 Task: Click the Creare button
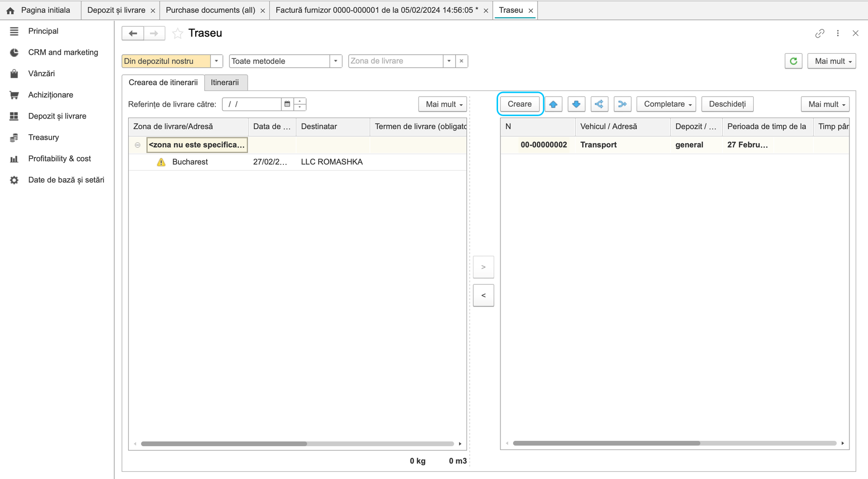pyautogui.click(x=519, y=104)
